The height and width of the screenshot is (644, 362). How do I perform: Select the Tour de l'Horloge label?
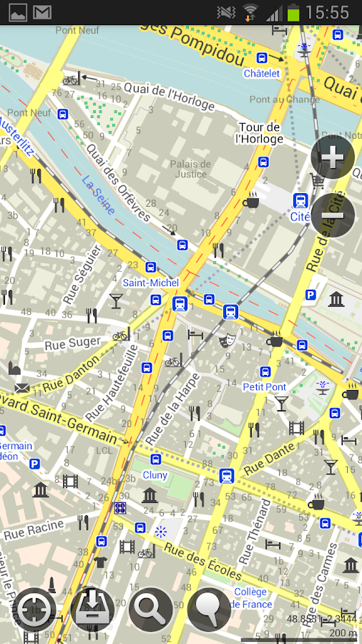[x=260, y=133]
